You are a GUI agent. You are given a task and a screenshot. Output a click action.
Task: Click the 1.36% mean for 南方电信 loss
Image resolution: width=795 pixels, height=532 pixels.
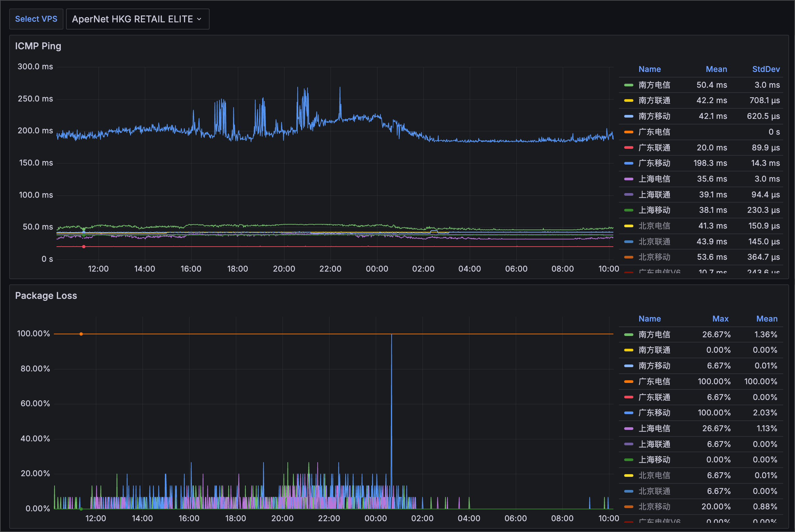765,335
